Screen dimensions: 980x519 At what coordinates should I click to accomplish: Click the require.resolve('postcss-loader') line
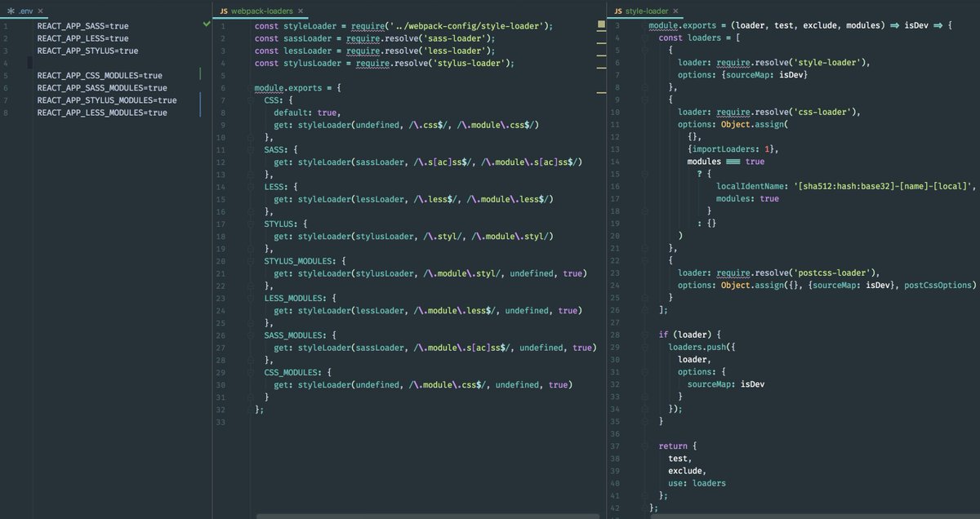pos(779,273)
